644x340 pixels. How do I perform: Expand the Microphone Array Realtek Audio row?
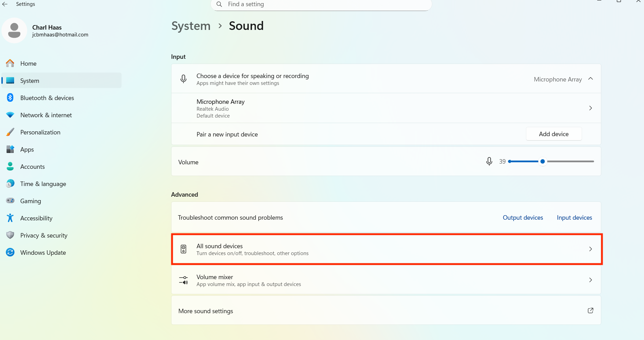point(590,108)
